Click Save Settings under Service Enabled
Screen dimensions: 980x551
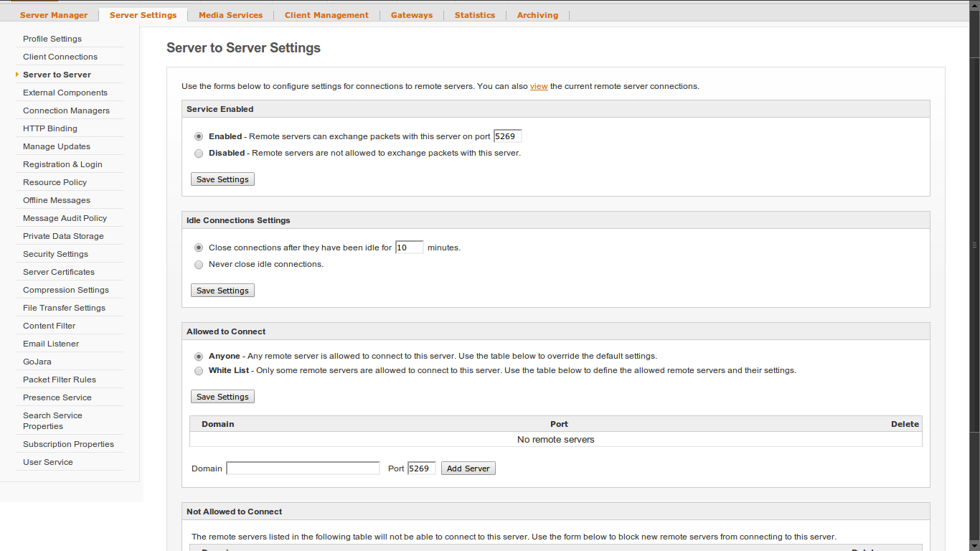[222, 179]
